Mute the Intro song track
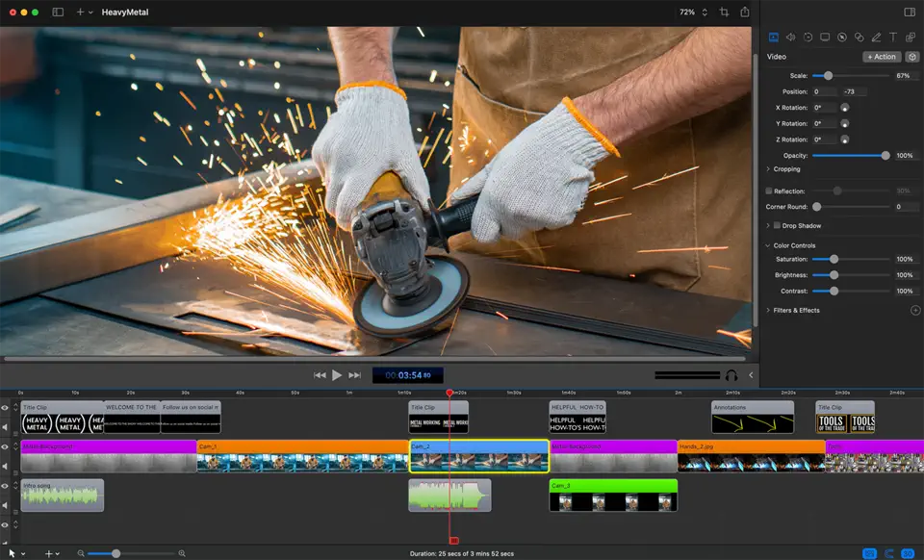 point(6,504)
